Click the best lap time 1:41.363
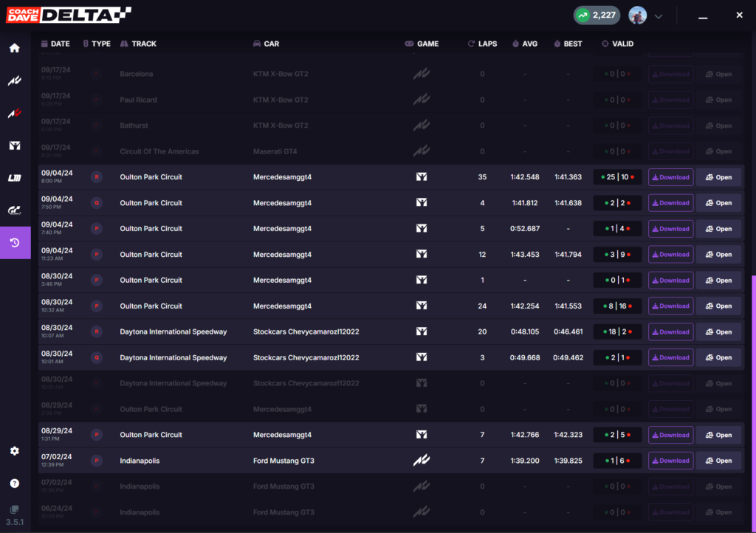The width and height of the screenshot is (756, 533). 568,177
